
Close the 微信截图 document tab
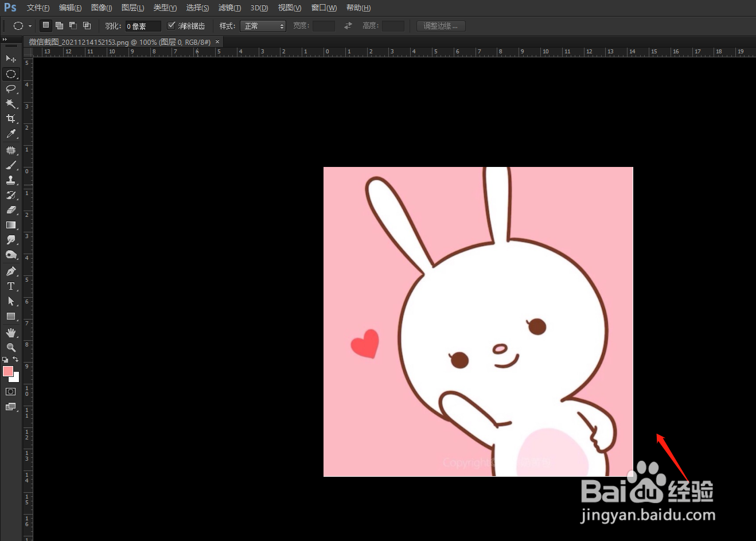click(217, 42)
